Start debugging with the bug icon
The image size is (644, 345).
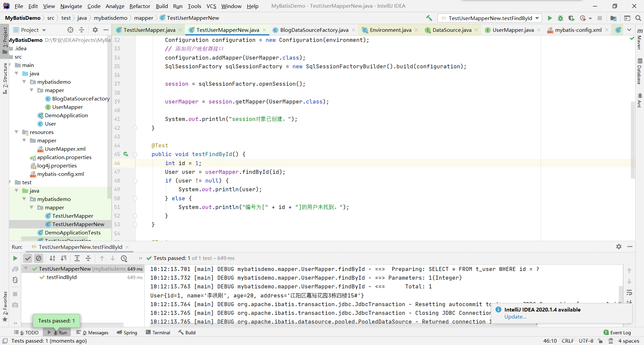(x=560, y=18)
